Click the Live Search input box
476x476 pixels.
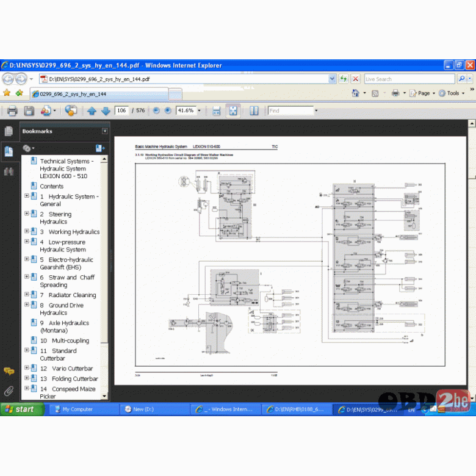(x=409, y=79)
